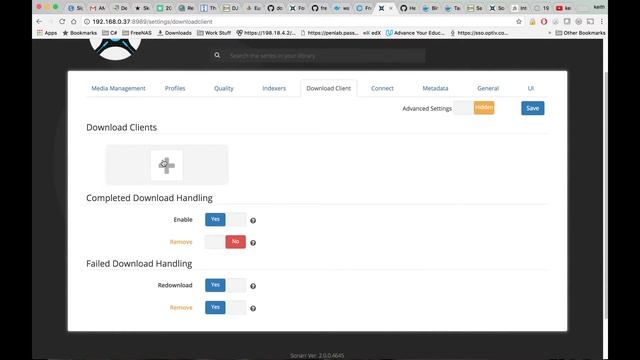640x360 pixels.
Task: Click the yellow lock extension icon
Action: (x=532, y=22)
